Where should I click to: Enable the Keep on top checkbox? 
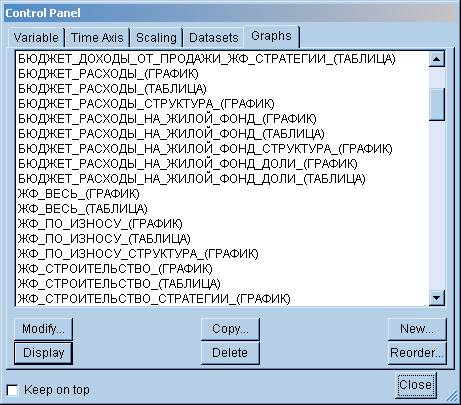click(13, 390)
